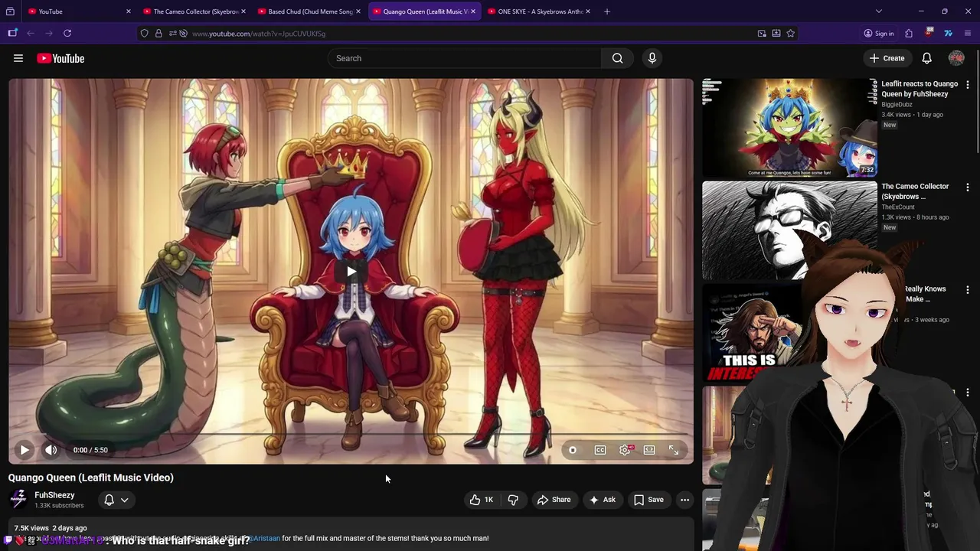
Task: Open the This Is Interesting video thumbnail
Action: (754, 333)
